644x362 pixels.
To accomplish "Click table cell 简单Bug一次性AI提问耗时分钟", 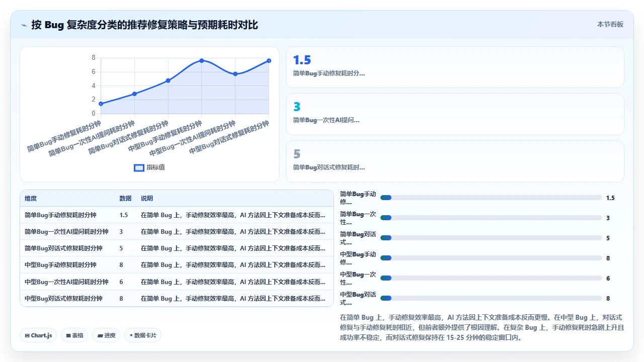I will [66, 232].
